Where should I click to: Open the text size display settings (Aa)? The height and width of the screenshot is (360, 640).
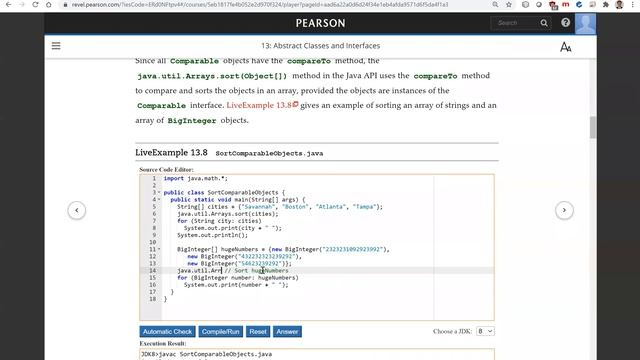(565, 47)
